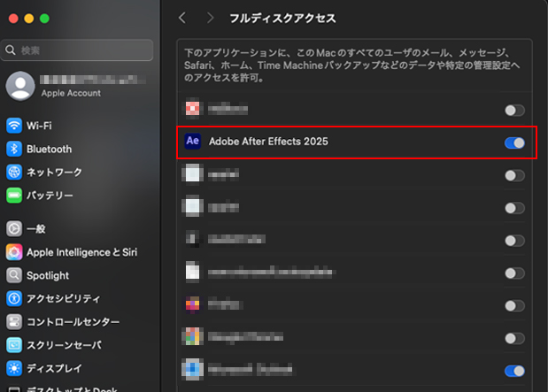
Task: Open the バッテリー battery icon
Action: (14, 195)
